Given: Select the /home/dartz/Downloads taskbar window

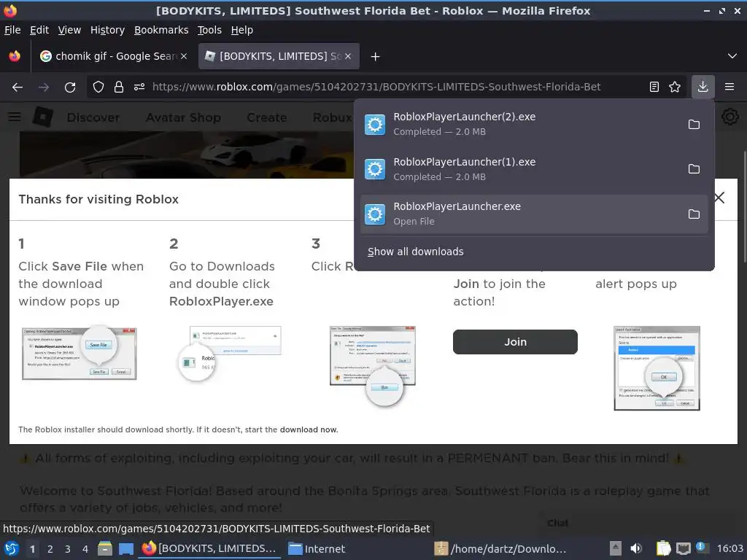Looking at the screenshot, I should [501, 548].
